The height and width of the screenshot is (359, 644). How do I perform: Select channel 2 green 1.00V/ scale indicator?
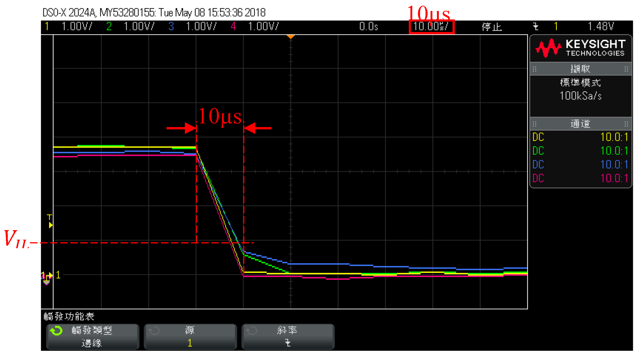tap(139, 26)
